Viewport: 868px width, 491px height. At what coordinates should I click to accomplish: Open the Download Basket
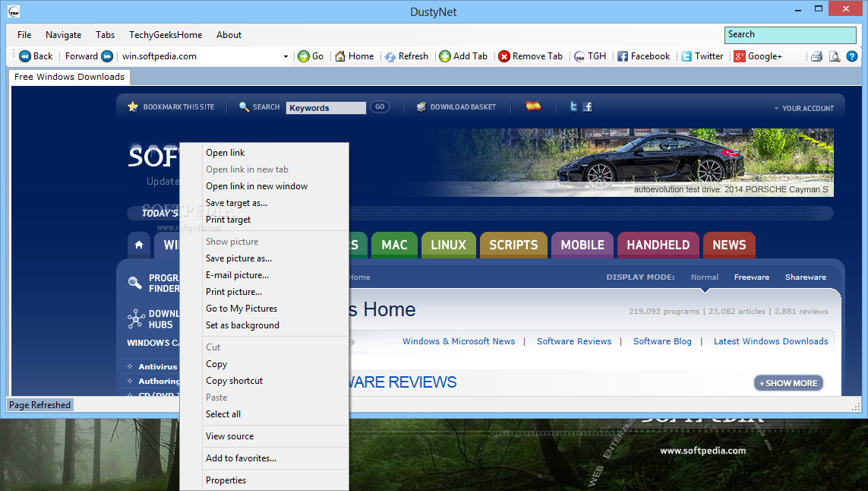[x=456, y=106]
